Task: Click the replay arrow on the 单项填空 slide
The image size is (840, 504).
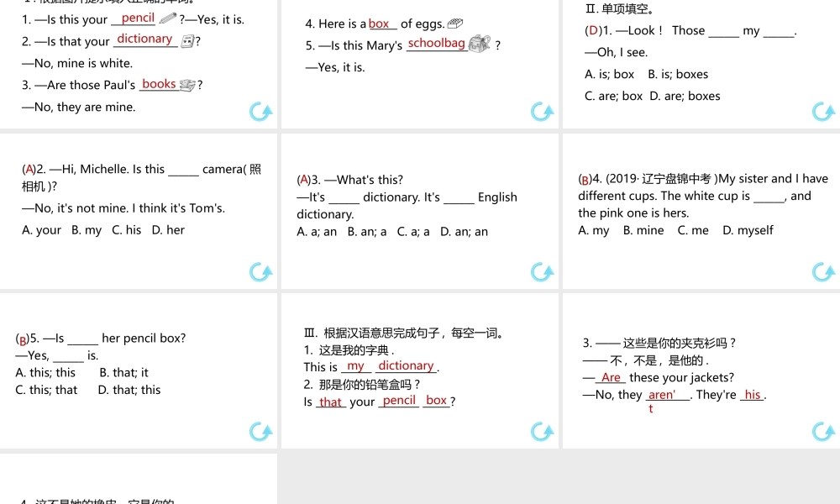Action: 823,112
